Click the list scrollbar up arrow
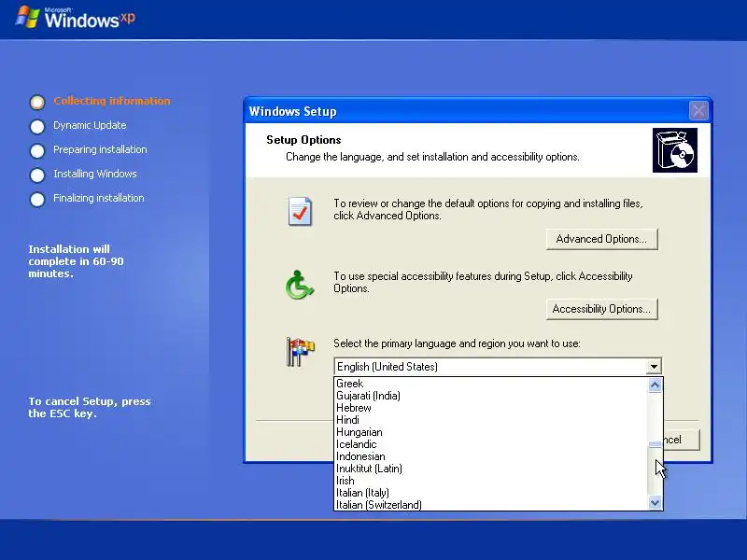This screenshot has height=560, width=747. point(655,385)
